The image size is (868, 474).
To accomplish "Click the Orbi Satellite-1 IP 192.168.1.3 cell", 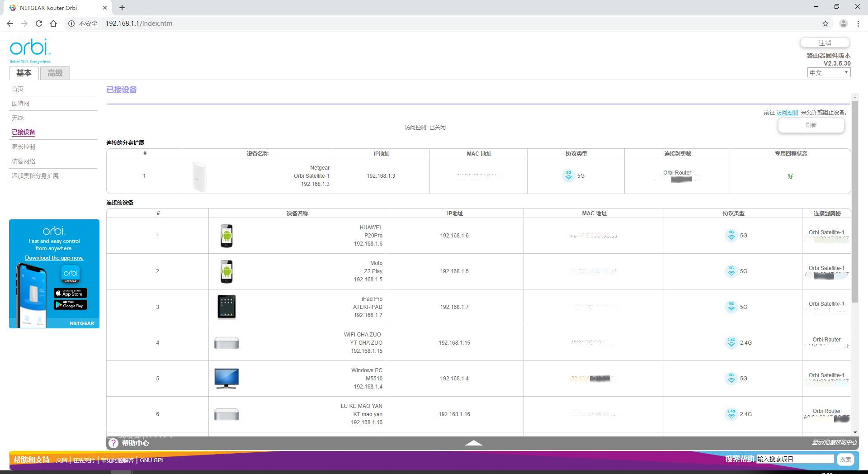I will point(381,176).
